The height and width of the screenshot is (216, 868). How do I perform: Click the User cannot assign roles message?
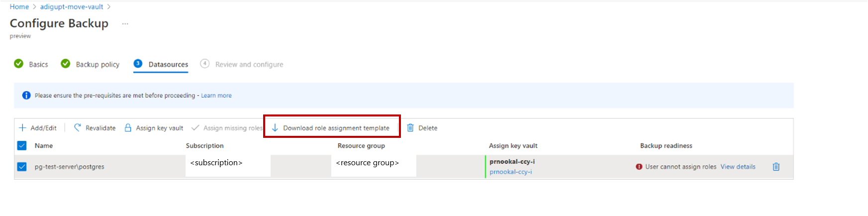(x=681, y=167)
